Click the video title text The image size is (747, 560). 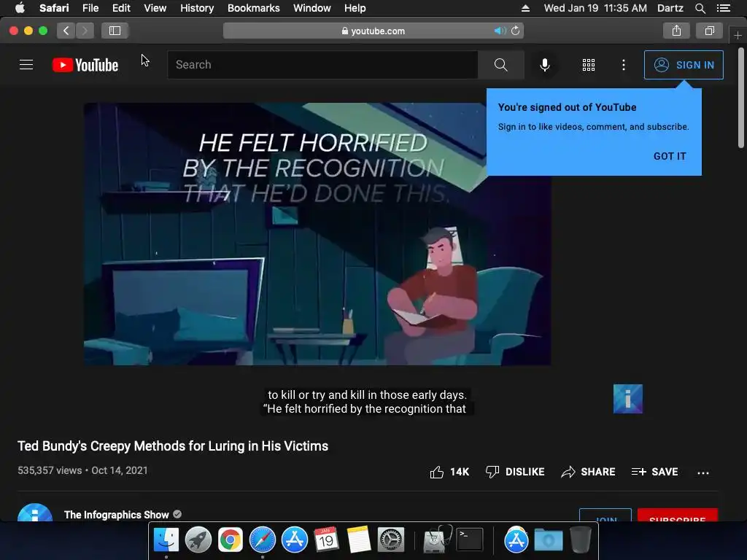pyautogui.click(x=173, y=446)
